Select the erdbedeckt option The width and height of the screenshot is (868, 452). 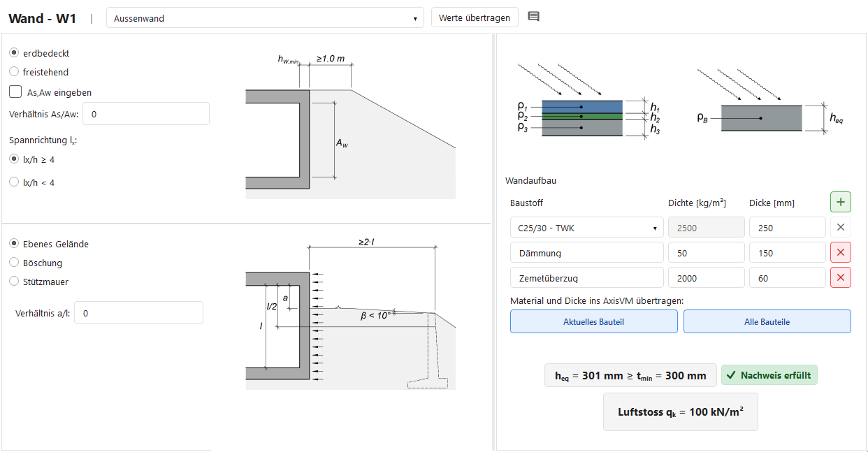[x=14, y=53]
